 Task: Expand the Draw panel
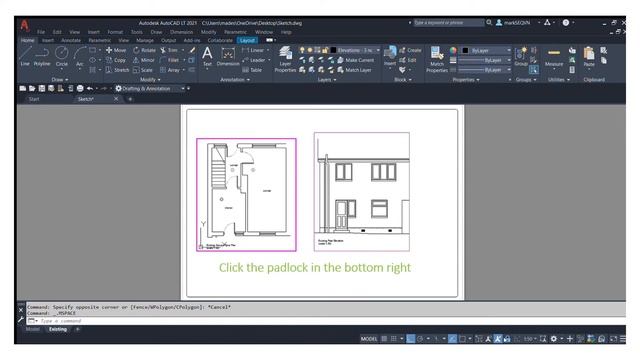(60, 80)
